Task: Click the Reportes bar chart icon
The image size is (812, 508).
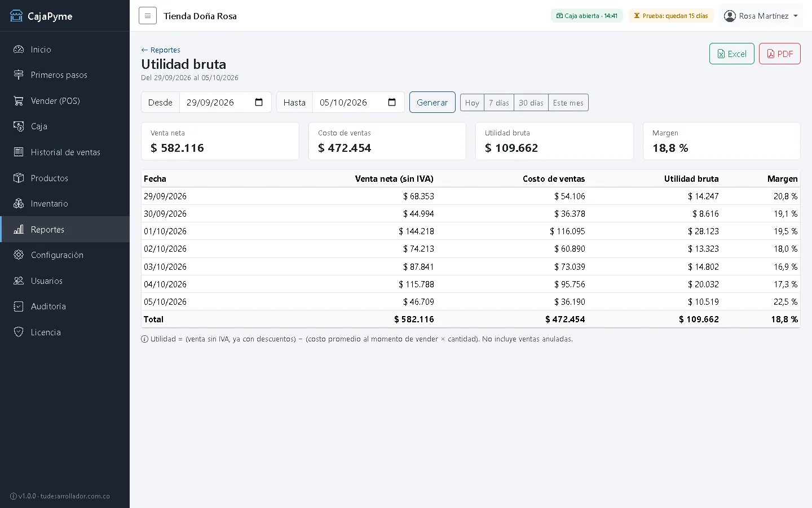Action: pos(19,230)
